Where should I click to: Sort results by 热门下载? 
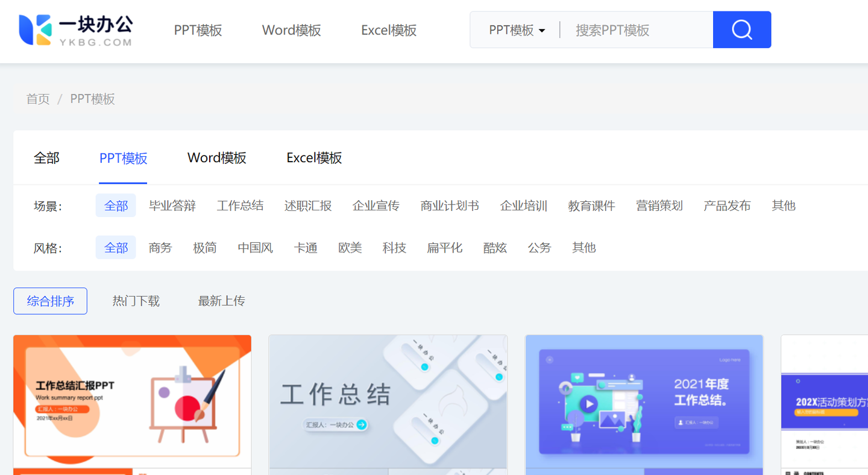pos(136,301)
